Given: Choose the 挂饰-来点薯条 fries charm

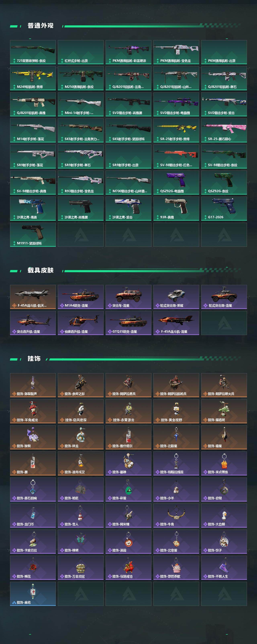Looking at the screenshot, I should (224, 463).
